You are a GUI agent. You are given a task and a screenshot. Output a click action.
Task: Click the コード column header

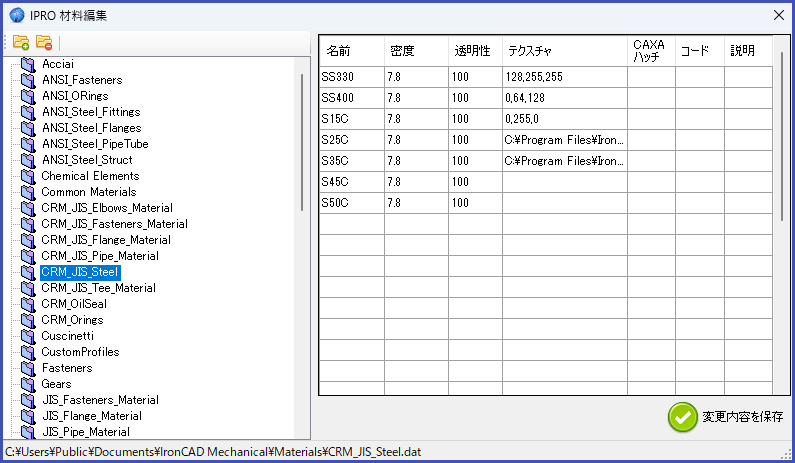click(700, 51)
